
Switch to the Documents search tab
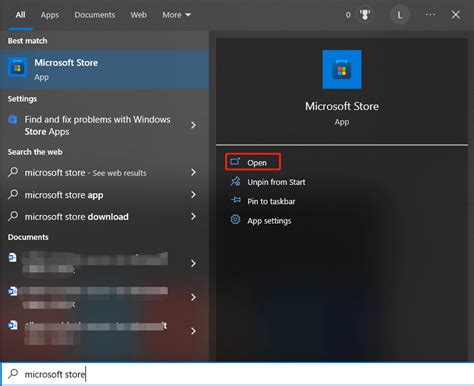pyautogui.click(x=95, y=15)
